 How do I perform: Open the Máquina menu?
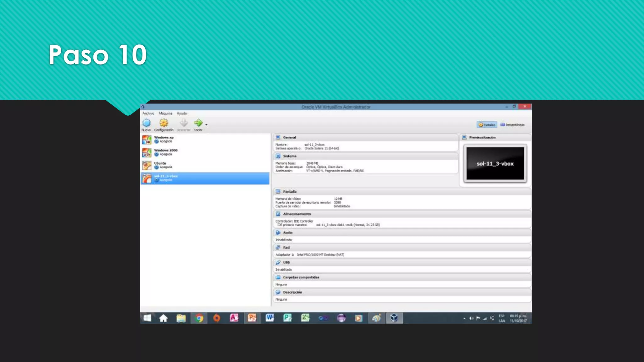coord(165,113)
